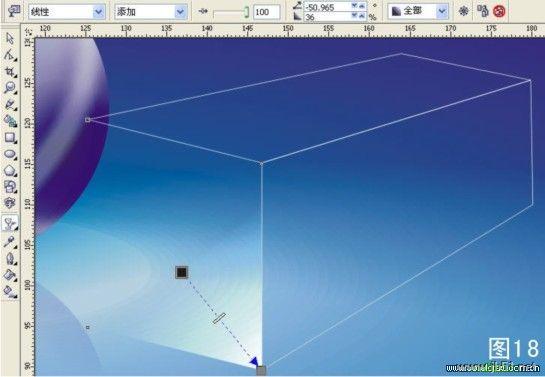Viewport: 545px width, 377px height.
Task: Click the angle field showing -50.965
Action: click(327, 6)
